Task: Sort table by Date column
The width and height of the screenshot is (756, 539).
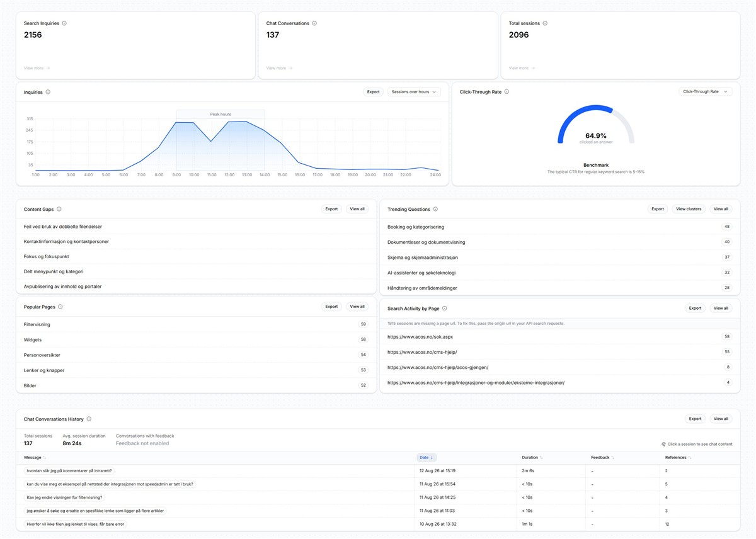Action: coord(427,458)
